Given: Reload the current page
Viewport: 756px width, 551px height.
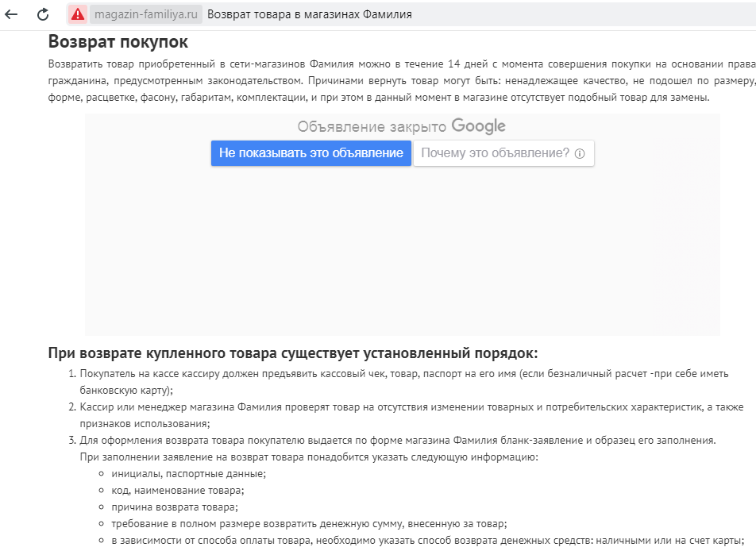Looking at the screenshot, I should pyautogui.click(x=40, y=13).
